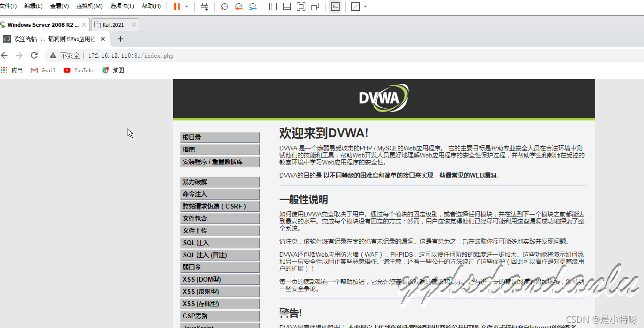Send Ctrl+Alt+Del to the virtual machine

tap(205, 7)
